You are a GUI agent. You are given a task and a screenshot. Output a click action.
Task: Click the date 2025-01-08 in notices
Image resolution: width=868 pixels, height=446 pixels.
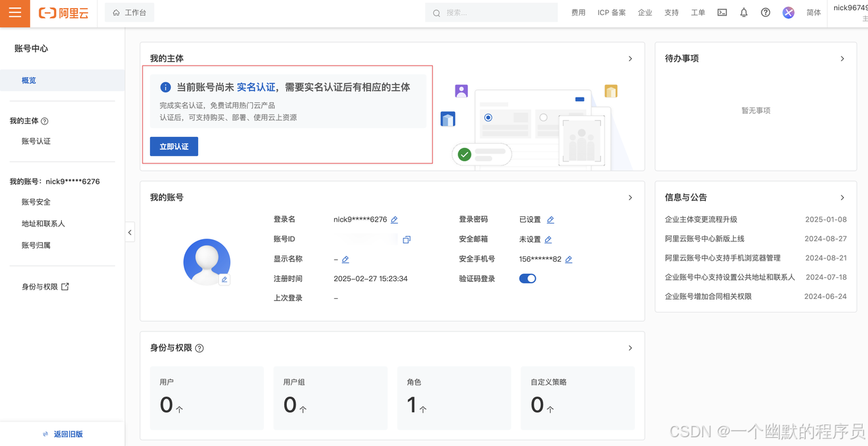pyautogui.click(x=826, y=220)
